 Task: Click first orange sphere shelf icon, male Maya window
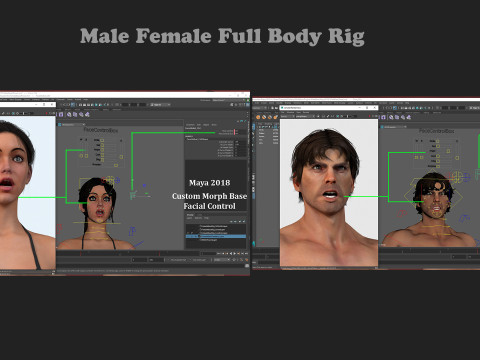click(258, 117)
